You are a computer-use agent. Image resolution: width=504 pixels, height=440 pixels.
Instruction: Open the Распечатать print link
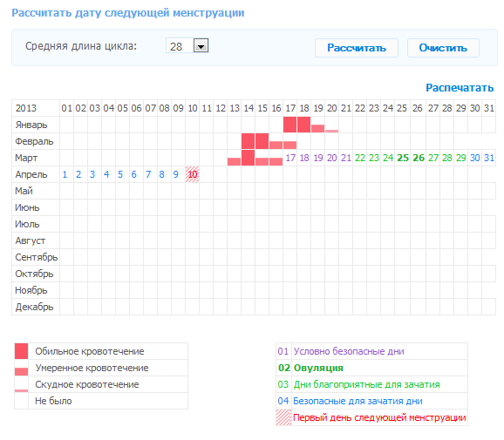point(460,87)
